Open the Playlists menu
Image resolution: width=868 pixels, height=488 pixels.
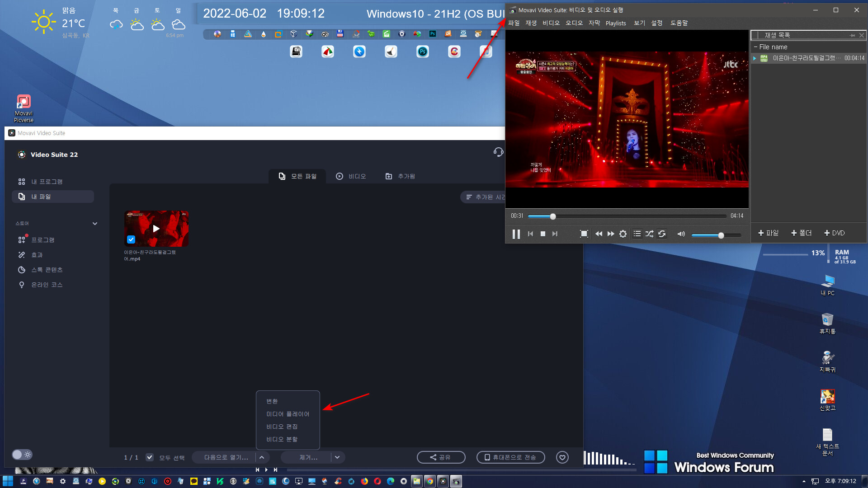point(616,23)
